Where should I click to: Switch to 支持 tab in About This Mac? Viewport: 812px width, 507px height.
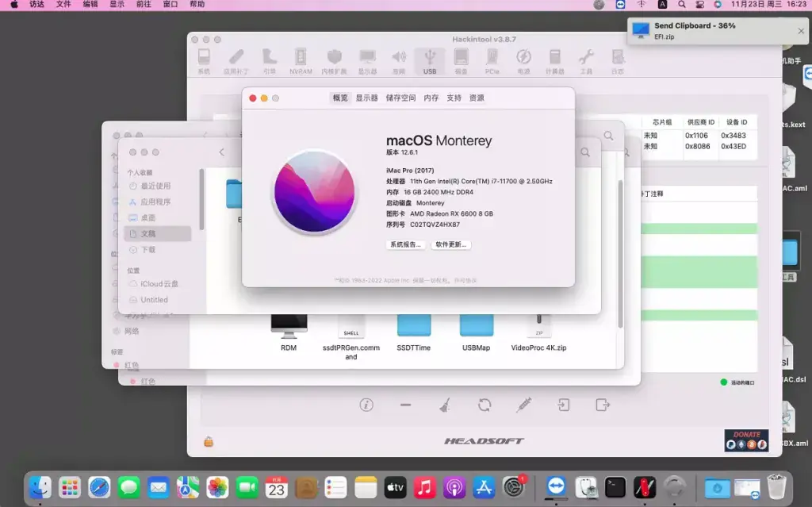pyautogui.click(x=454, y=98)
